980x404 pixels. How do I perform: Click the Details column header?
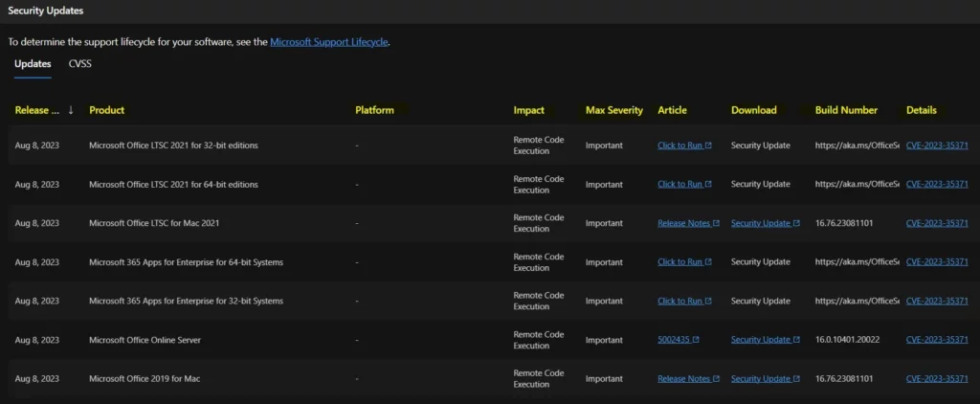point(922,110)
